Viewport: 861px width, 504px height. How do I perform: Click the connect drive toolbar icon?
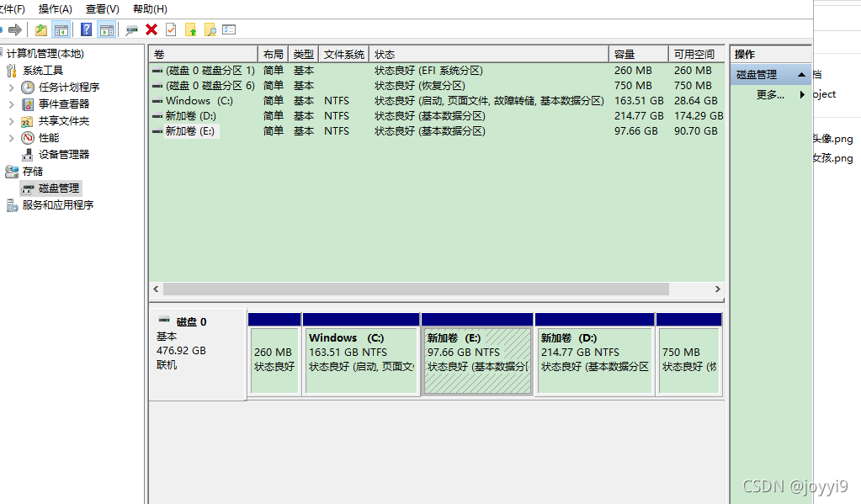[x=131, y=30]
